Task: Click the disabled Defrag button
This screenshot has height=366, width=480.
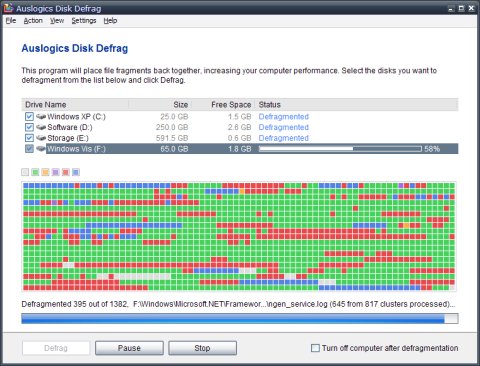Action: tap(56, 348)
